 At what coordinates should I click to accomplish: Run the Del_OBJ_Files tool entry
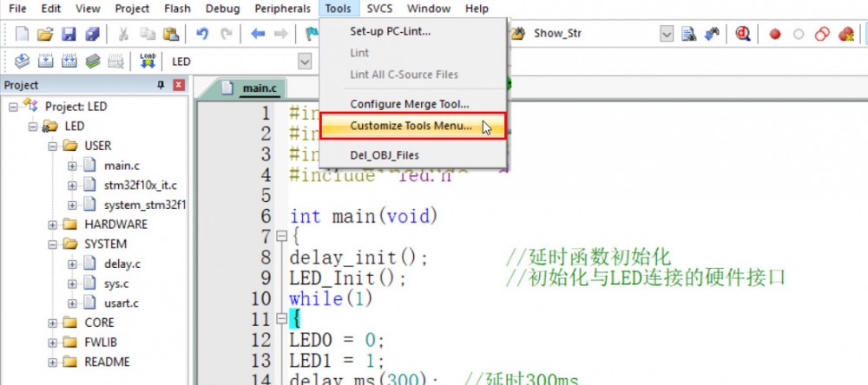[413, 155]
